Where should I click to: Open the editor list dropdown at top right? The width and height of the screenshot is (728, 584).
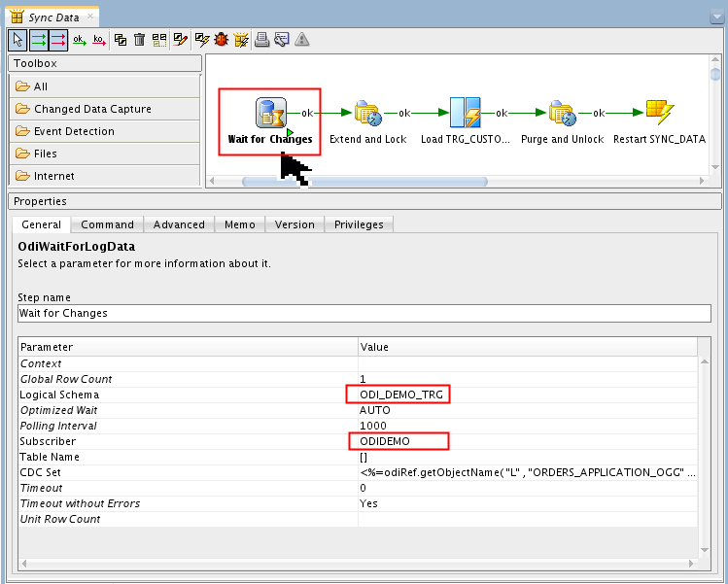coord(717,17)
